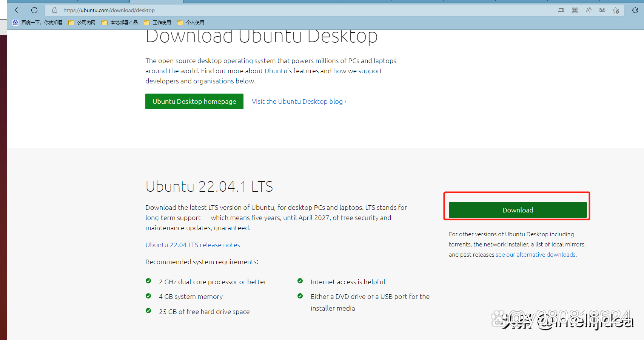644x340 pixels.
Task: Open the 工作使用 bookmarks folder
Action: click(x=157, y=23)
